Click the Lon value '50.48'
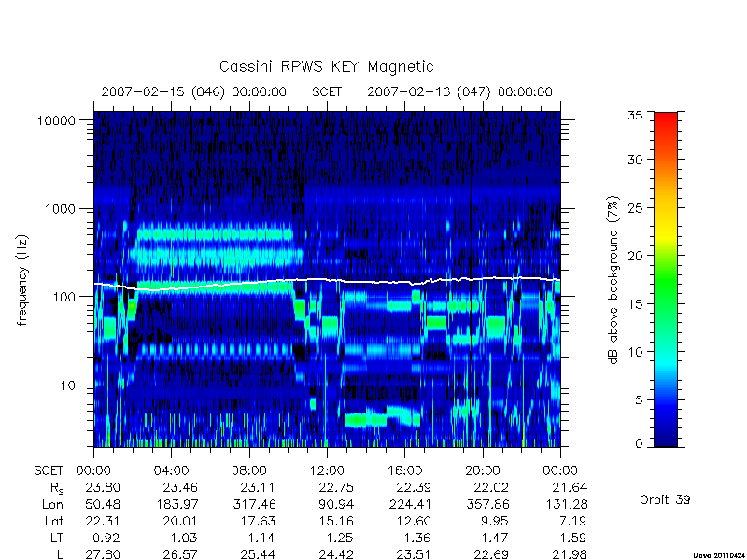This screenshot has height=560, width=747. [103, 504]
